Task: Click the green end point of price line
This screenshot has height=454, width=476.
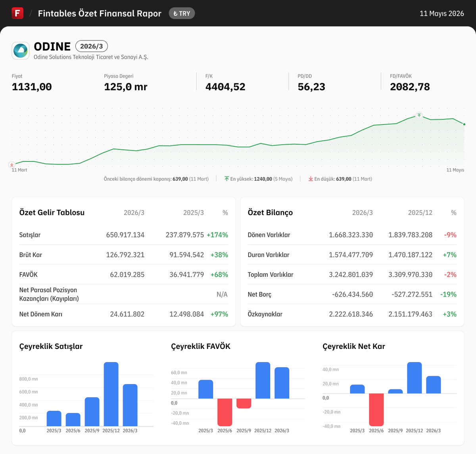Action: point(464,124)
